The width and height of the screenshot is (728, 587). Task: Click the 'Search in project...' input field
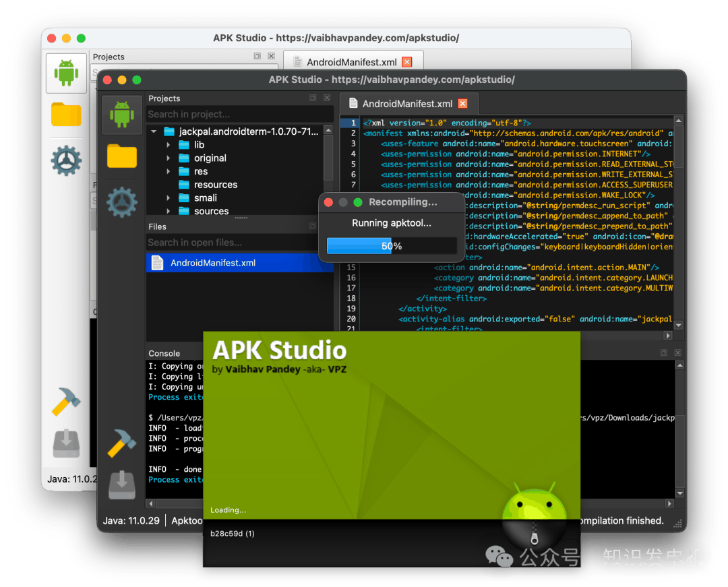tap(239, 115)
